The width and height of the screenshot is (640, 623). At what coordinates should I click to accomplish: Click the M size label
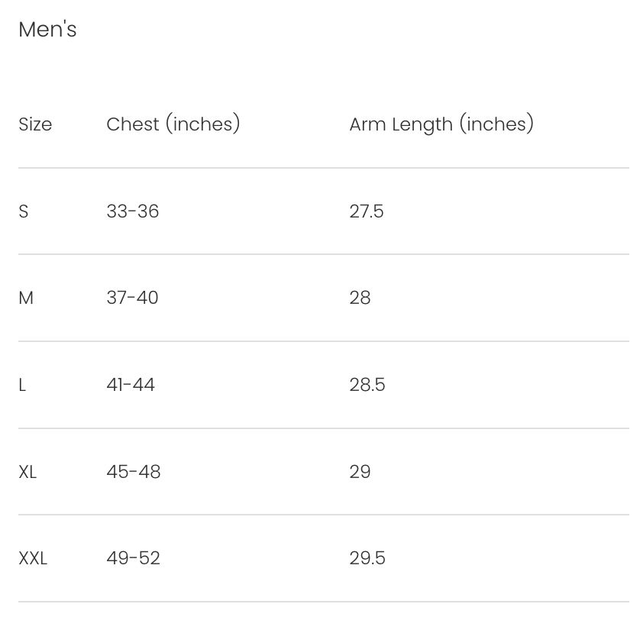pos(26,298)
